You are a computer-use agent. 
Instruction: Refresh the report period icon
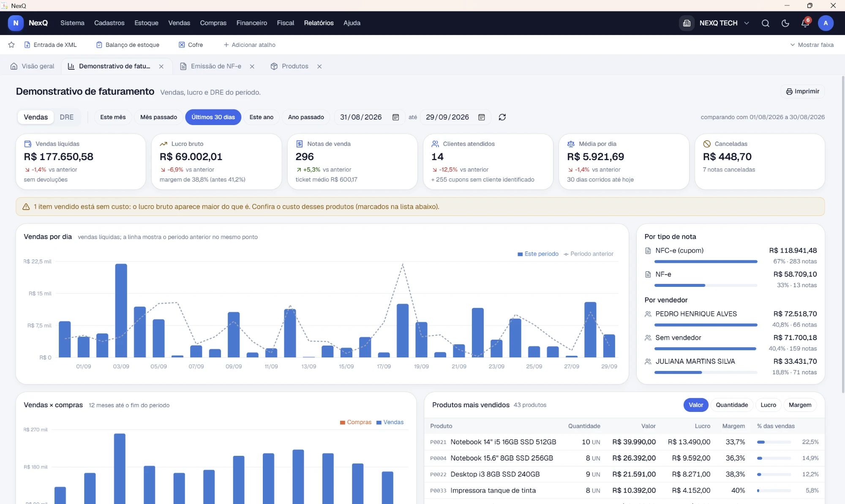(x=502, y=117)
